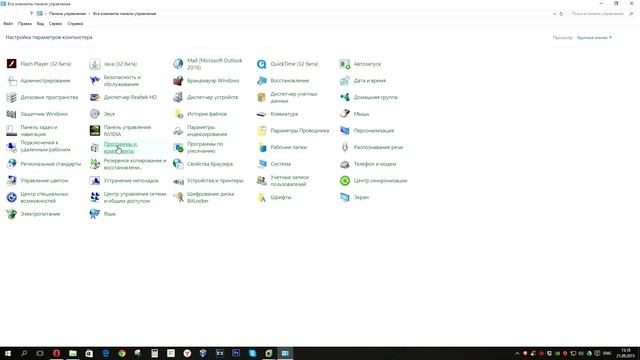Open QuickTime (32 бита) icon
This screenshot has width=640, height=360.
coord(261,64)
